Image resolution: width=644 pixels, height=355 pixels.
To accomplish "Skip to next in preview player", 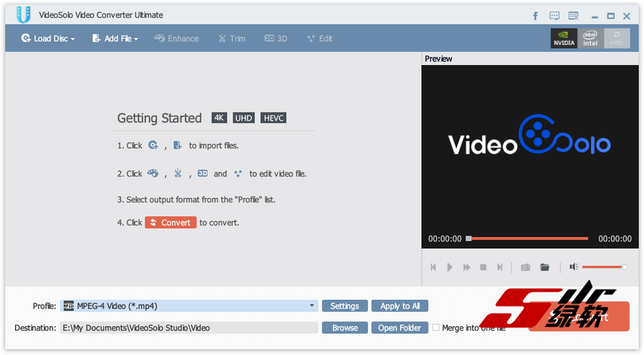I will pos(500,268).
